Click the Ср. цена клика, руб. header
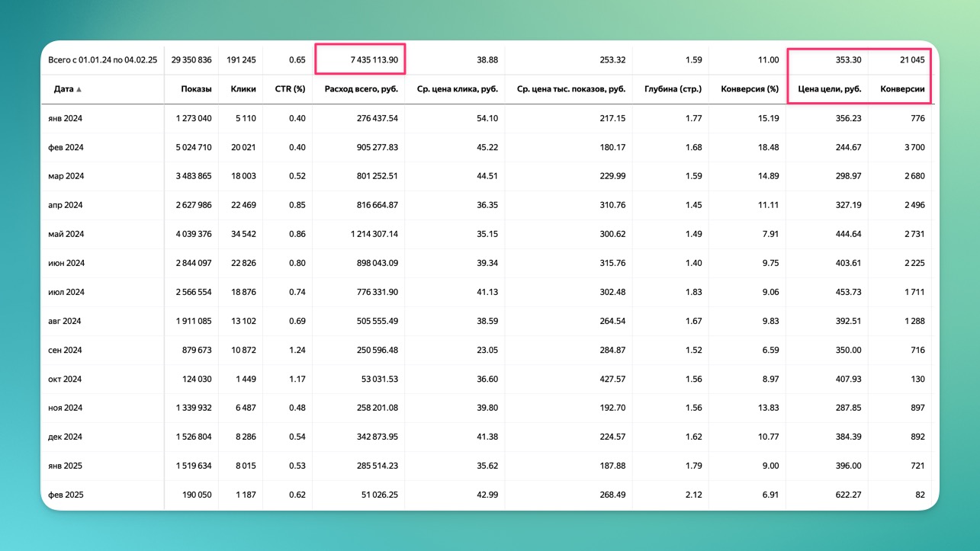Screen dimensions: 980x551 [458, 89]
